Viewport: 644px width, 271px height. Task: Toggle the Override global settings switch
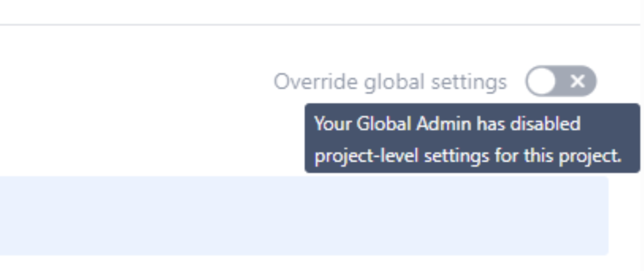(x=561, y=82)
